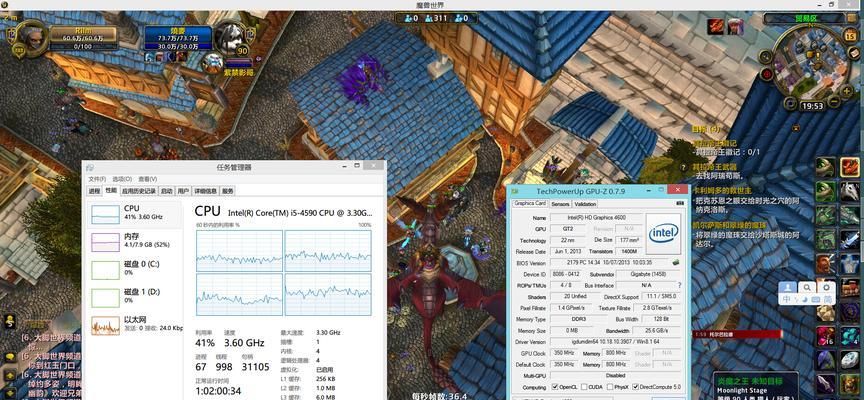
Task: Click the Intel logo in GPU-Z
Action: coord(663,234)
